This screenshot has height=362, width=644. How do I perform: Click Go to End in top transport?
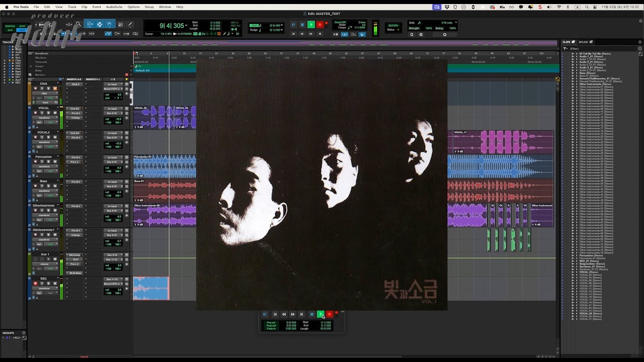320,34
